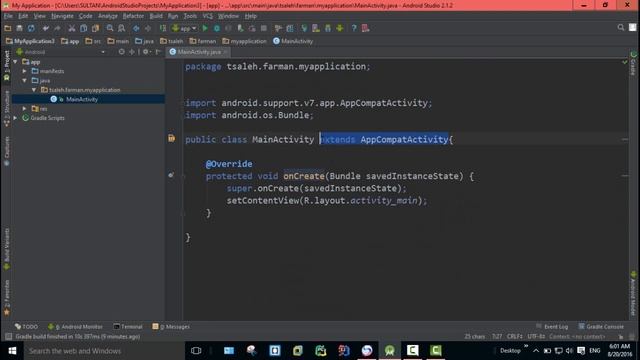The width and height of the screenshot is (640, 360).
Task: Click the Stop square toolbar icon
Action: pos(264,28)
